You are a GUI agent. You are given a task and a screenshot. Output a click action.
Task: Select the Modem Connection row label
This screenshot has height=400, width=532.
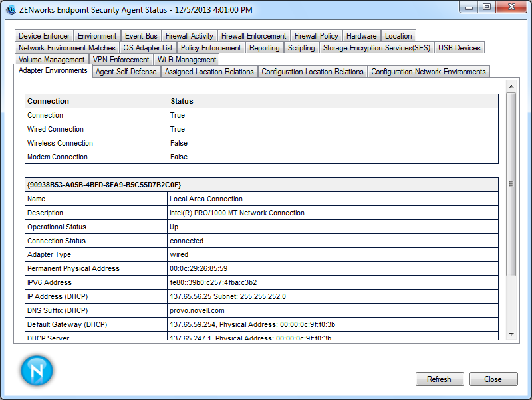tap(57, 157)
